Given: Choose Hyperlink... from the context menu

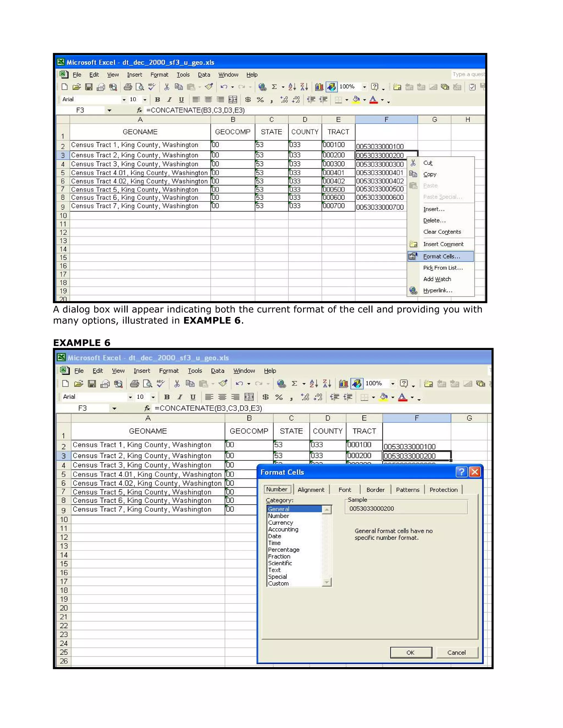Looking at the screenshot, I should (441, 290).
